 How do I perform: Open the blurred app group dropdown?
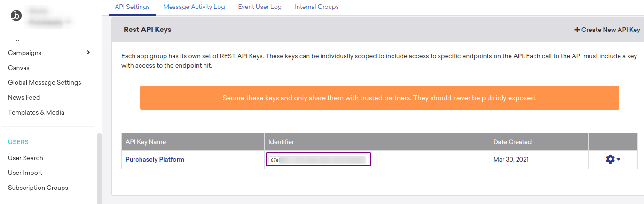tap(50, 16)
